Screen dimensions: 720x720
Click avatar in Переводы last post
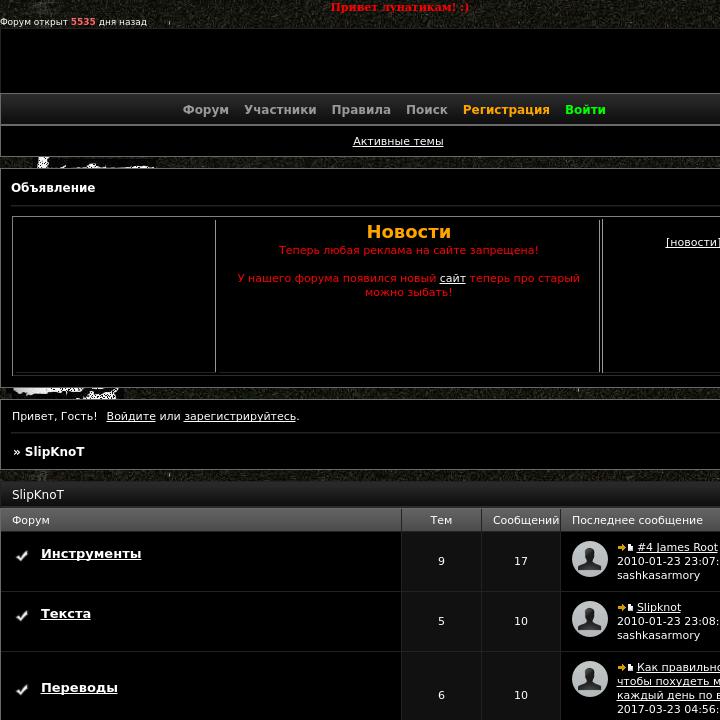pyautogui.click(x=590, y=679)
